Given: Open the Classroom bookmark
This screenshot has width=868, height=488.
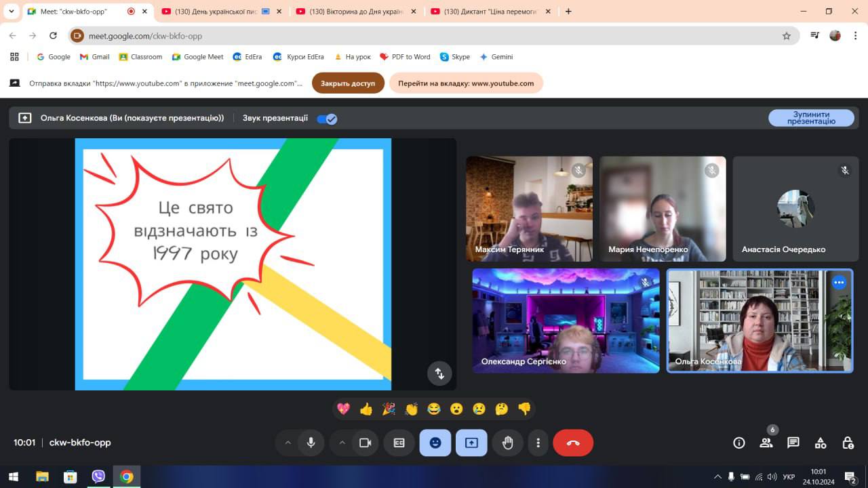Looking at the screenshot, I should click(140, 57).
